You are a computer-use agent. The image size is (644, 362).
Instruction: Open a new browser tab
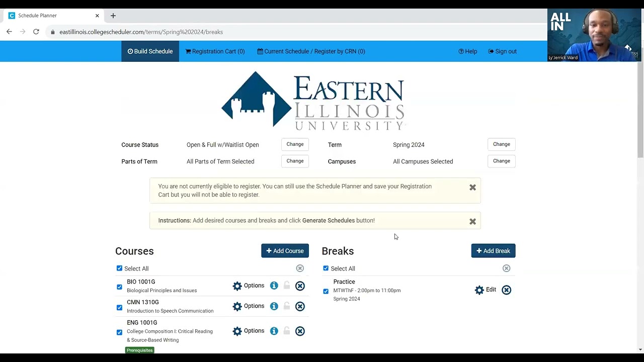[x=113, y=16]
